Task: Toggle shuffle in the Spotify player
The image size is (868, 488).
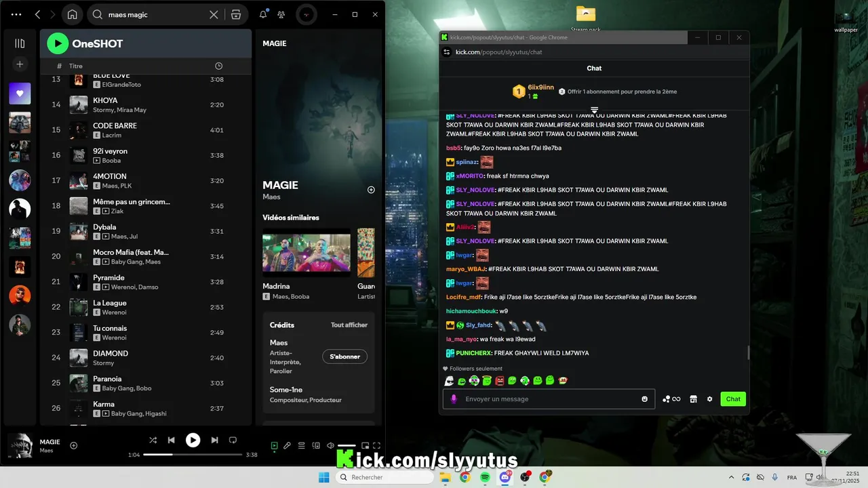Action: (x=153, y=440)
